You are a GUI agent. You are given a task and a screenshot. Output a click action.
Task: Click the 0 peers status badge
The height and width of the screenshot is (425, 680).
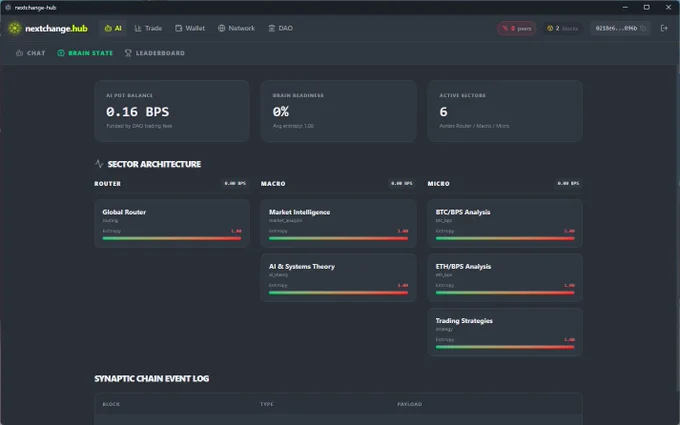[x=517, y=28]
